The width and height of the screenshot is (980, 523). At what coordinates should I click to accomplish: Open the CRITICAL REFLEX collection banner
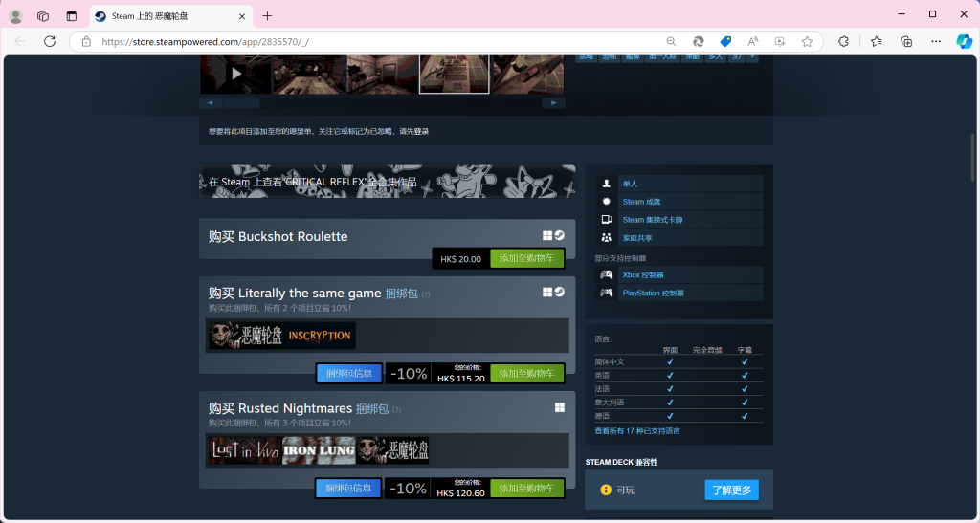[387, 181]
